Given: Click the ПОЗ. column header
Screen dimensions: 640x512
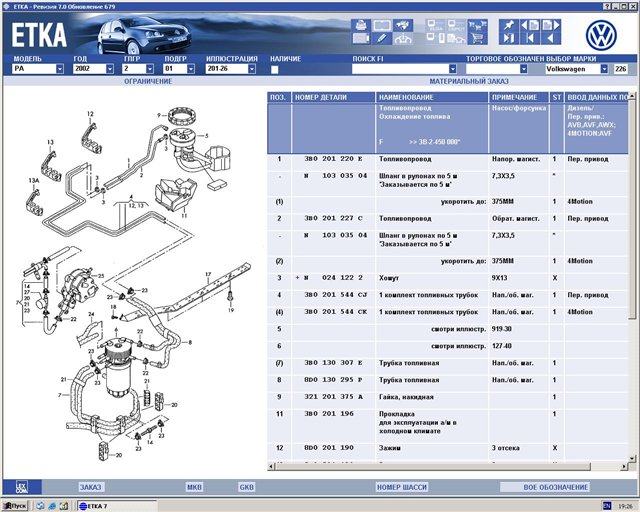Looking at the screenshot, I should pyautogui.click(x=279, y=97).
